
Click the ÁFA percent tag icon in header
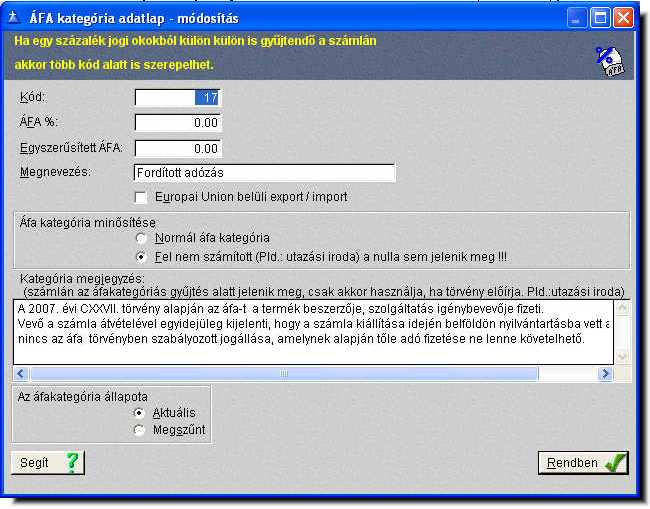[610, 61]
